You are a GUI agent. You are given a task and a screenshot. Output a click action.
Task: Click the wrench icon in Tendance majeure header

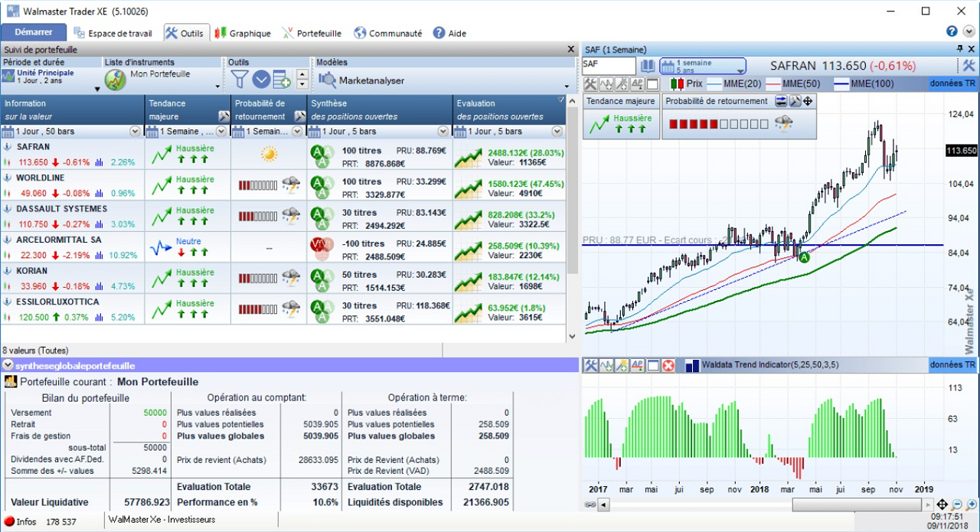point(224,116)
